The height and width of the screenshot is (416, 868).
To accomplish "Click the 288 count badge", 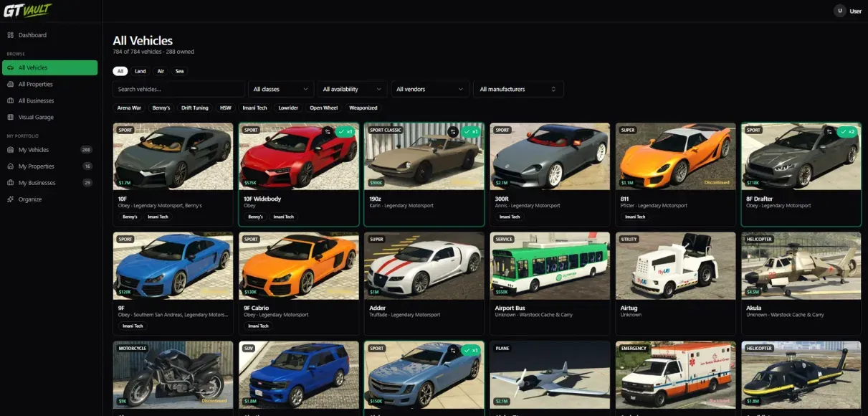I will point(87,150).
